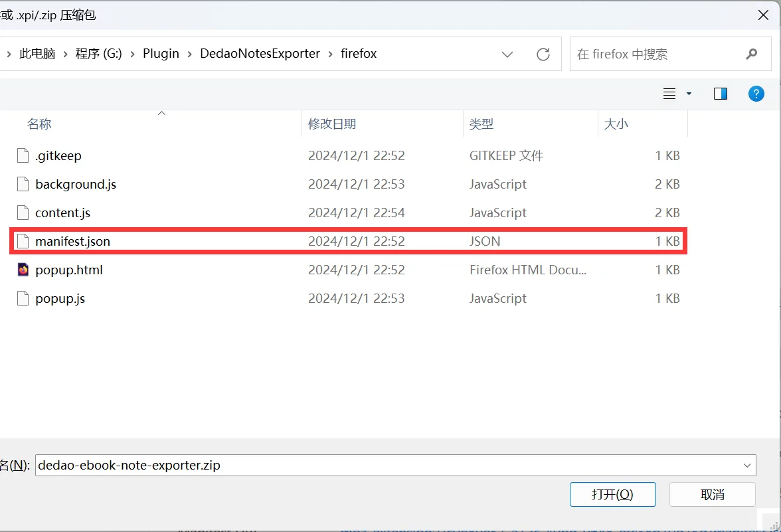
Task: Click the 打开(O) button
Action: [612, 494]
